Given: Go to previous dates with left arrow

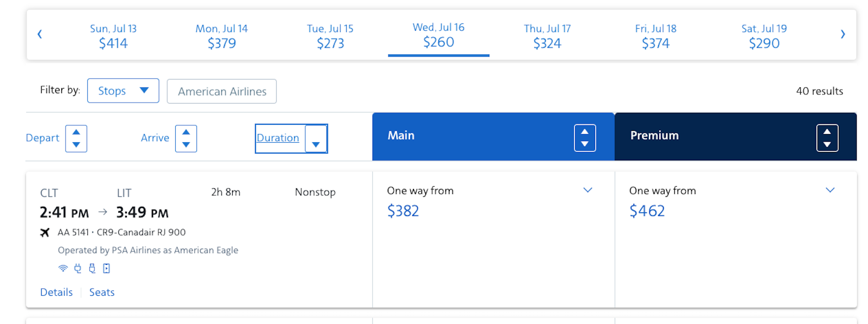Looking at the screenshot, I should pos(40,34).
